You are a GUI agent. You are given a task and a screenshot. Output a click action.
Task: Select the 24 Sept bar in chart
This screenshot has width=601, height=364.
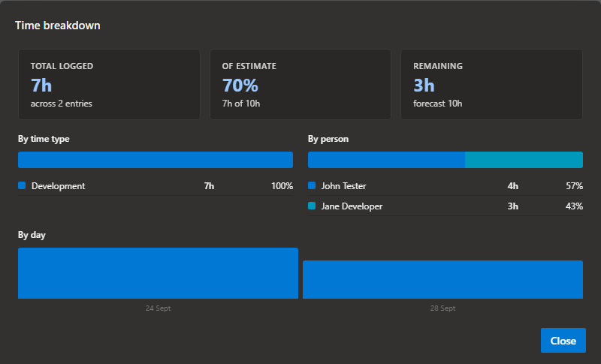click(158, 273)
